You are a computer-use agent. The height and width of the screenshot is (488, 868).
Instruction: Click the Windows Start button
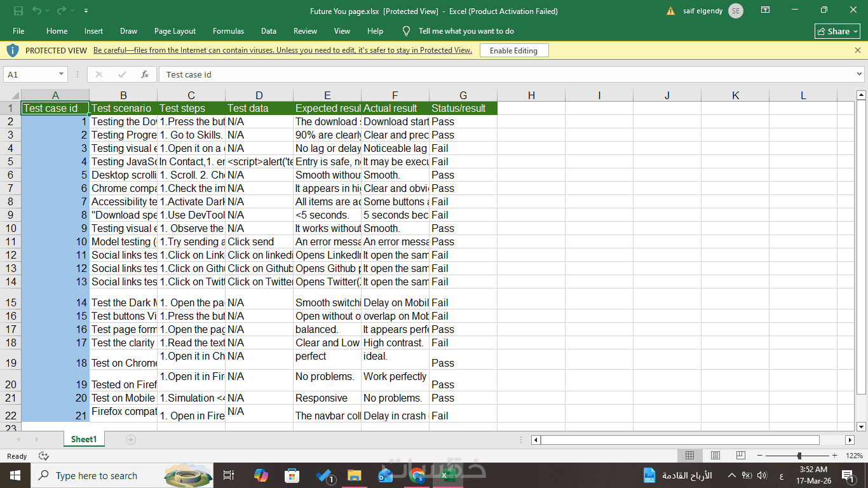(15, 475)
